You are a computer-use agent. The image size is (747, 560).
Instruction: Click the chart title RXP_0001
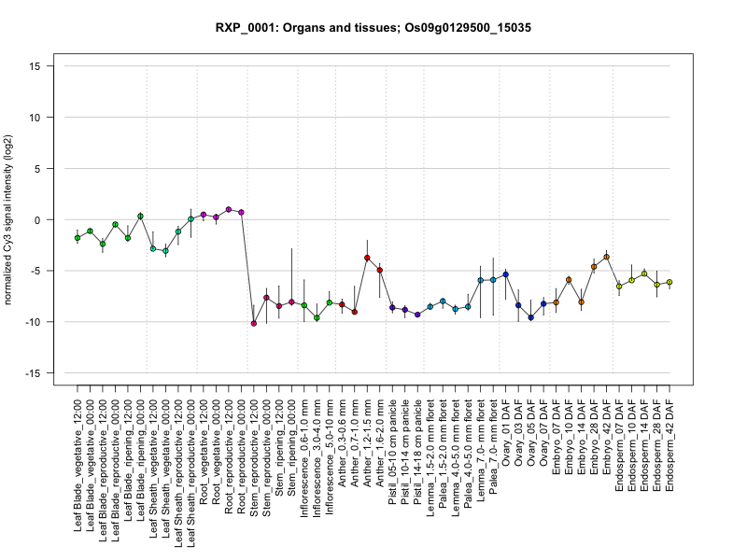pos(373,28)
